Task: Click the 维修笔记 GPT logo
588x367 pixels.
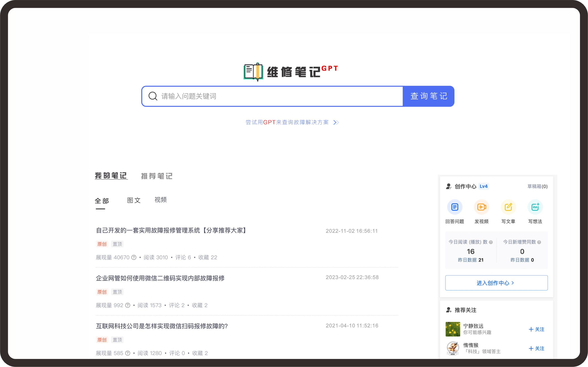Action: pyautogui.click(x=290, y=72)
